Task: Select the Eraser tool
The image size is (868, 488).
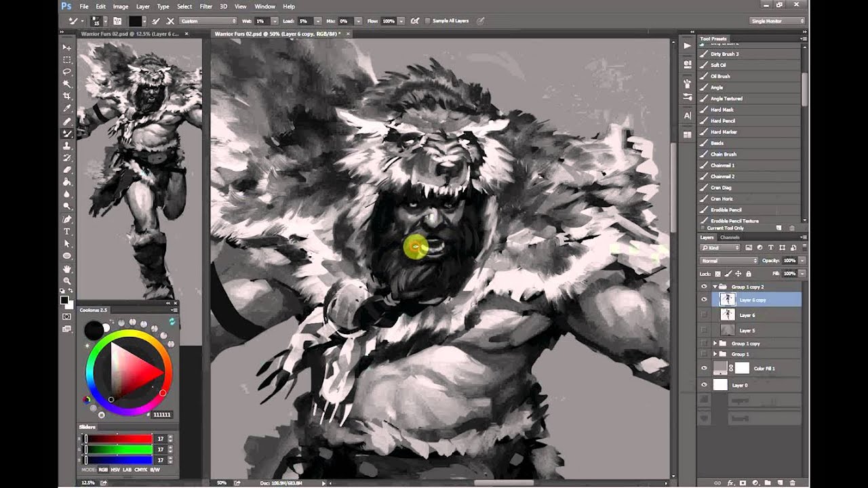Action: pos(67,170)
